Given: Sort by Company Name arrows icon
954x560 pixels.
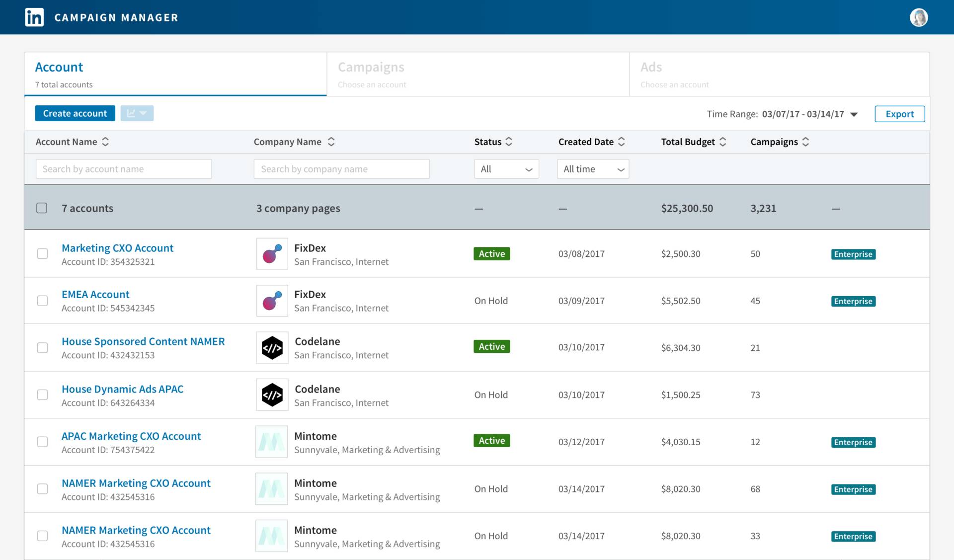Looking at the screenshot, I should 331,142.
